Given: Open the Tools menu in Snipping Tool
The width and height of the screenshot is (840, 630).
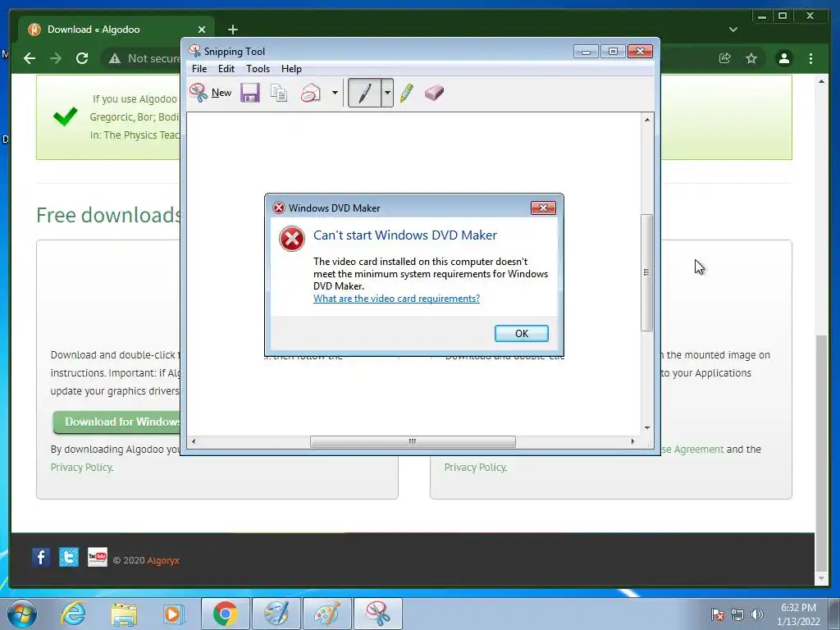Looking at the screenshot, I should click(x=258, y=69).
